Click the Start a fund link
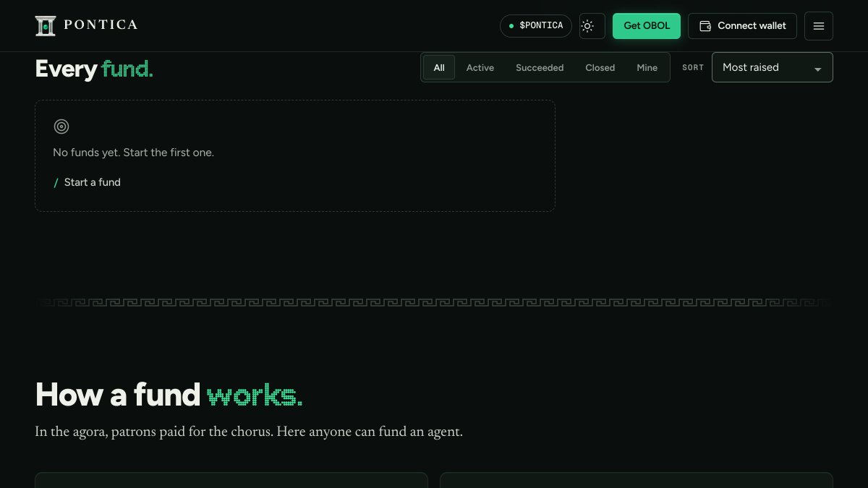 point(88,182)
